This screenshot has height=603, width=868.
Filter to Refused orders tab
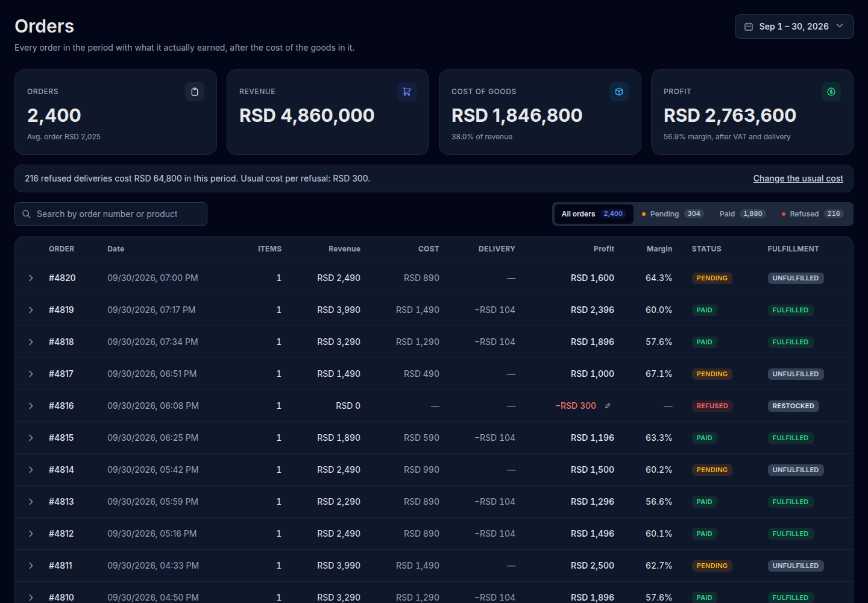point(813,214)
